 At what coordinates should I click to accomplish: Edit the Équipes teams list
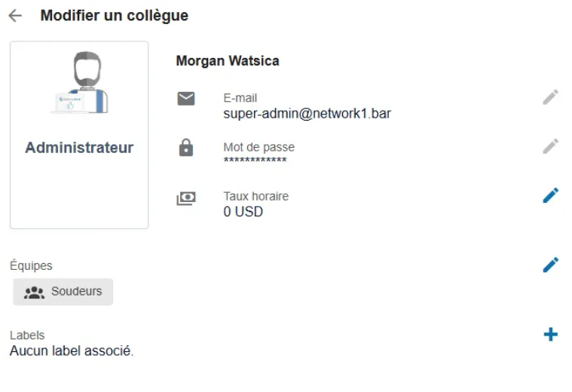pyautogui.click(x=550, y=265)
